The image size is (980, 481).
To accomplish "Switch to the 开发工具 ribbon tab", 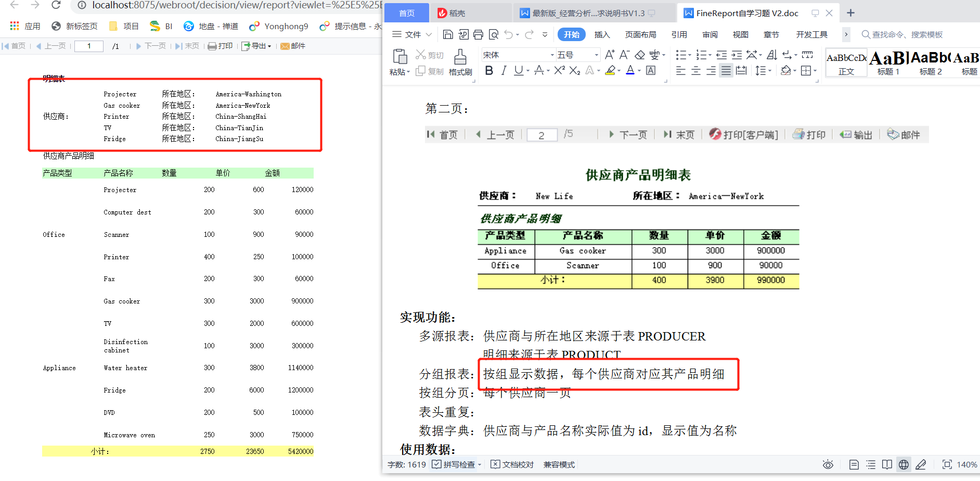I will (x=811, y=34).
